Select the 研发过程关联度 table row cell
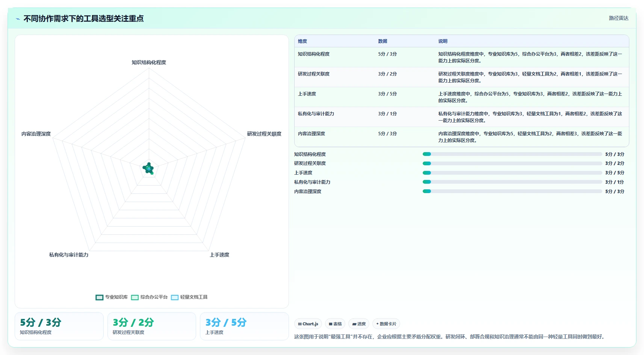Screen dimensions: 644x355 point(314,74)
